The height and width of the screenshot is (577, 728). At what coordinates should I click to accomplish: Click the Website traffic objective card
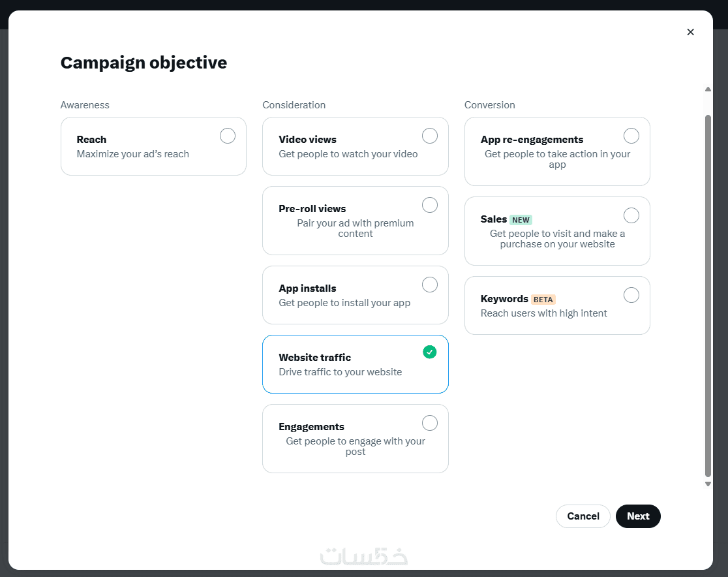click(x=355, y=364)
